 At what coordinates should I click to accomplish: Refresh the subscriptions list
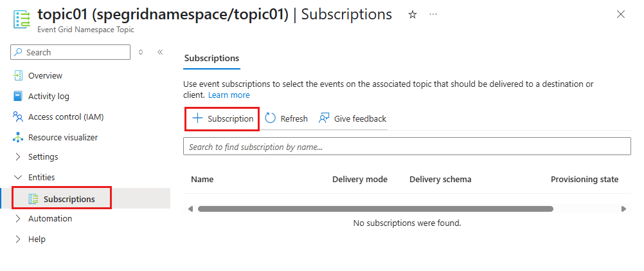pos(286,118)
